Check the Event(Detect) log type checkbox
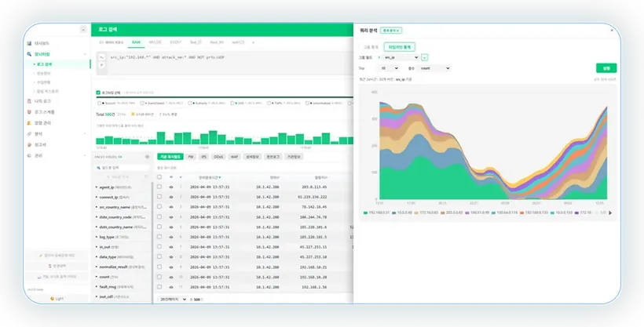This screenshot has height=327, width=644. 142,104
